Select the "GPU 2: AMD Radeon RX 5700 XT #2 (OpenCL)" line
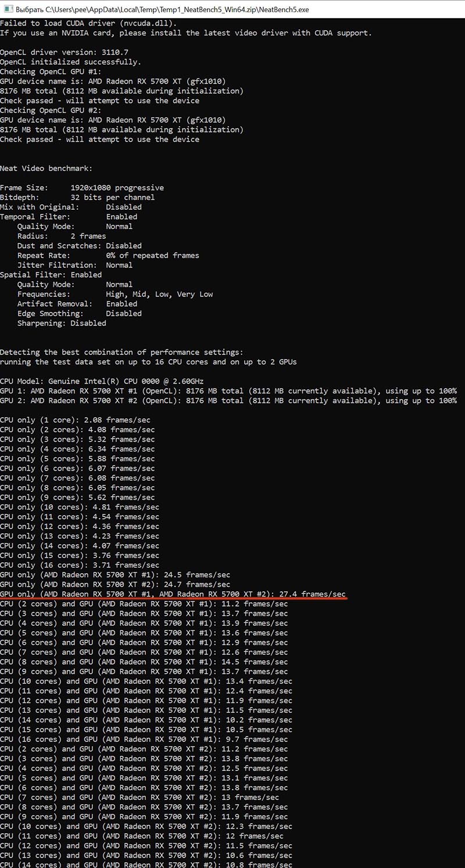 point(228,401)
